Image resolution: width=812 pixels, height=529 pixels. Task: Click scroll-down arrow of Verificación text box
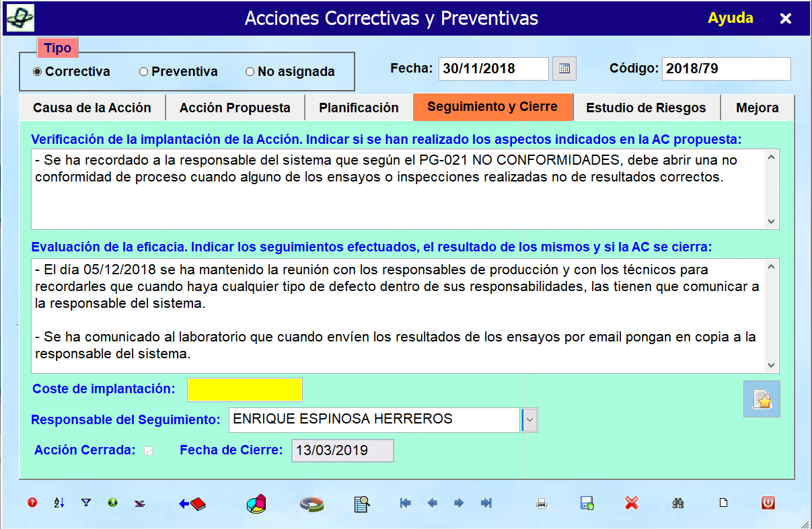772,222
